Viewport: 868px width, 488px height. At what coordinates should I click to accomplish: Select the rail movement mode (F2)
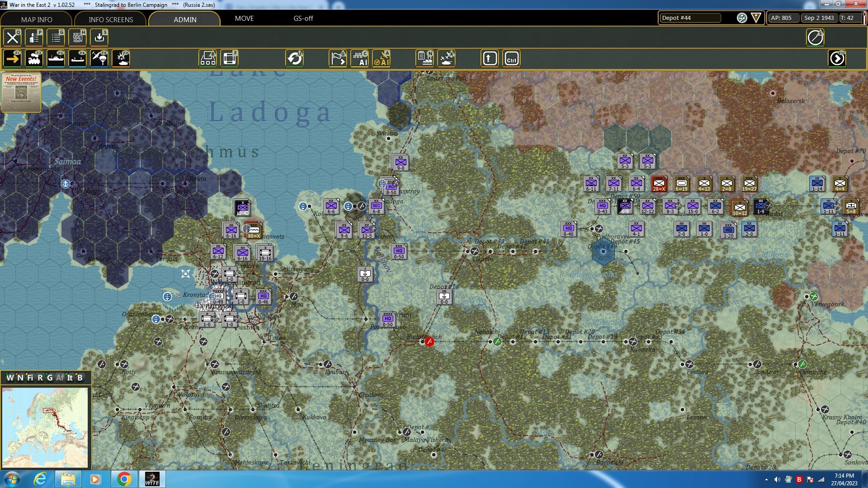coord(34,59)
